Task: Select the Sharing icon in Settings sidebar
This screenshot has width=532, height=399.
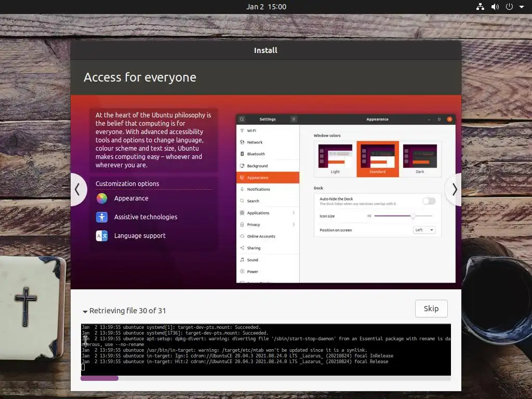Action: [242, 248]
